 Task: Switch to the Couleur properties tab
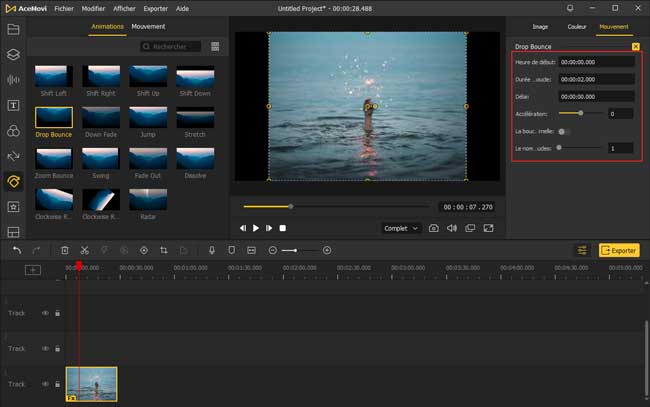pos(577,27)
